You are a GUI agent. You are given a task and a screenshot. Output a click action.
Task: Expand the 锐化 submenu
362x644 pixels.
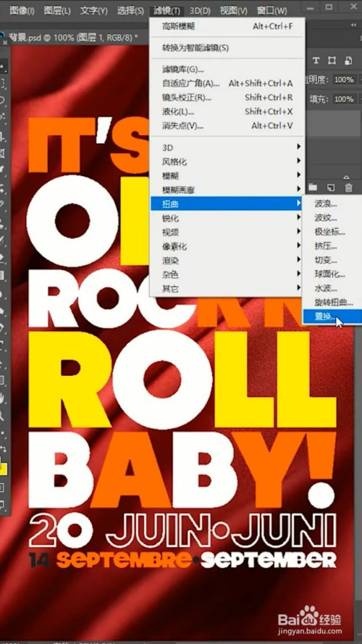tap(227, 218)
